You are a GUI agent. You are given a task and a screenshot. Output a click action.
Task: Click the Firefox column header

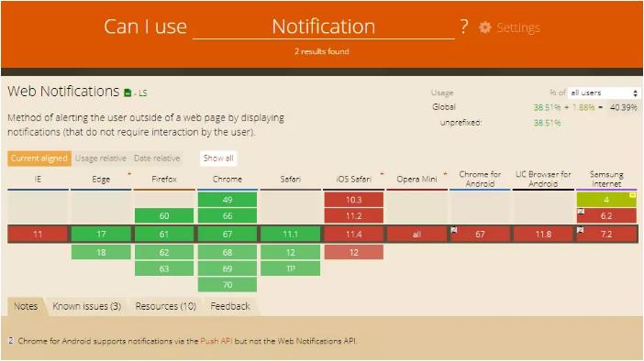coord(164,180)
